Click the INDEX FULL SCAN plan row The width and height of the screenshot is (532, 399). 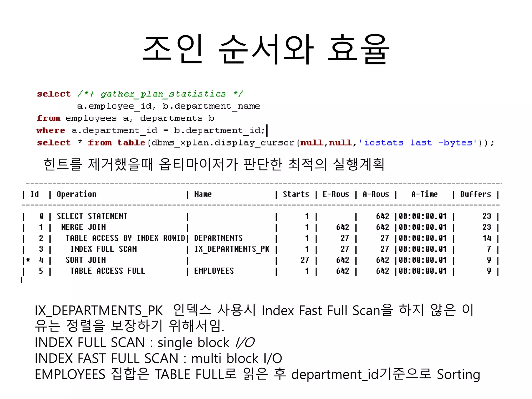(x=103, y=249)
